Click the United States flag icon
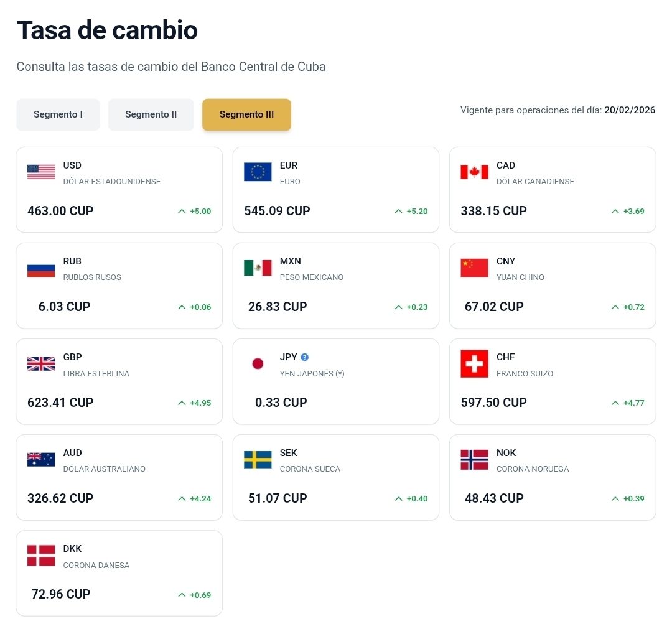The height and width of the screenshot is (634, 672). coord(41,172)
